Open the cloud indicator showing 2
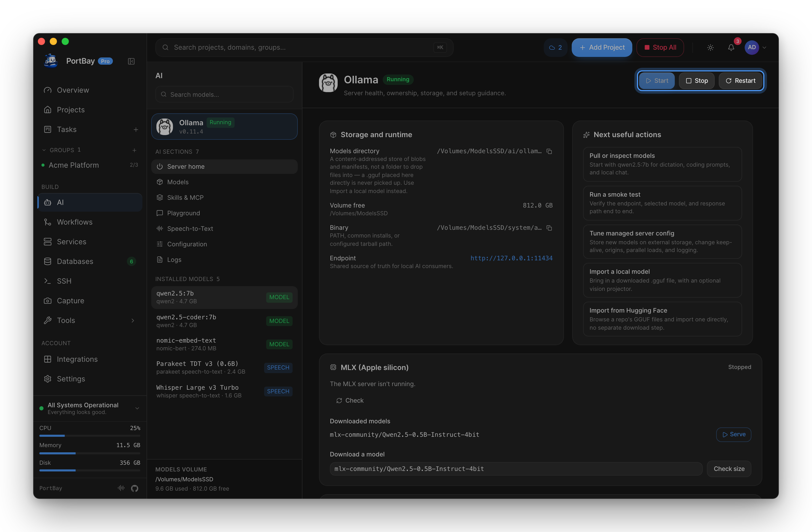 (x=555, y=47)
